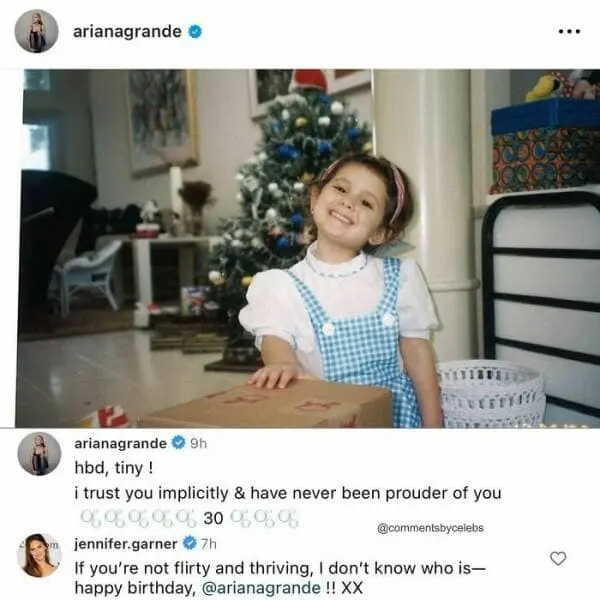Open the three-dot more options menu
This screenshot has width=600, height=600.
pyautogui.click(x=568, y=31)
